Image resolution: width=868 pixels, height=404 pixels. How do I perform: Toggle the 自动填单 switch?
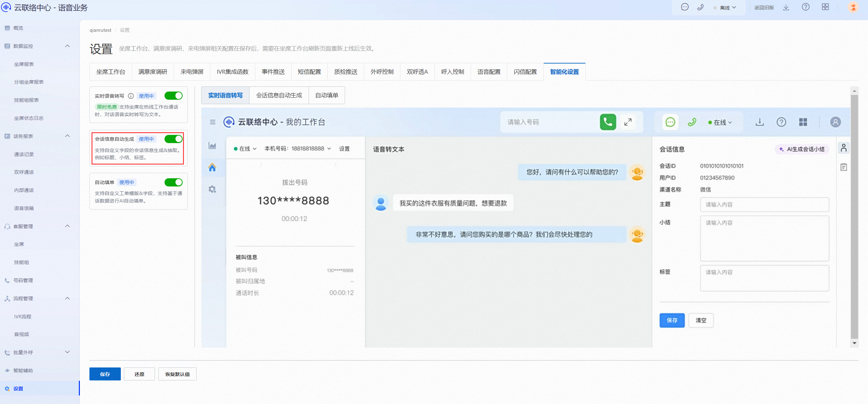[x=173, y=182]
